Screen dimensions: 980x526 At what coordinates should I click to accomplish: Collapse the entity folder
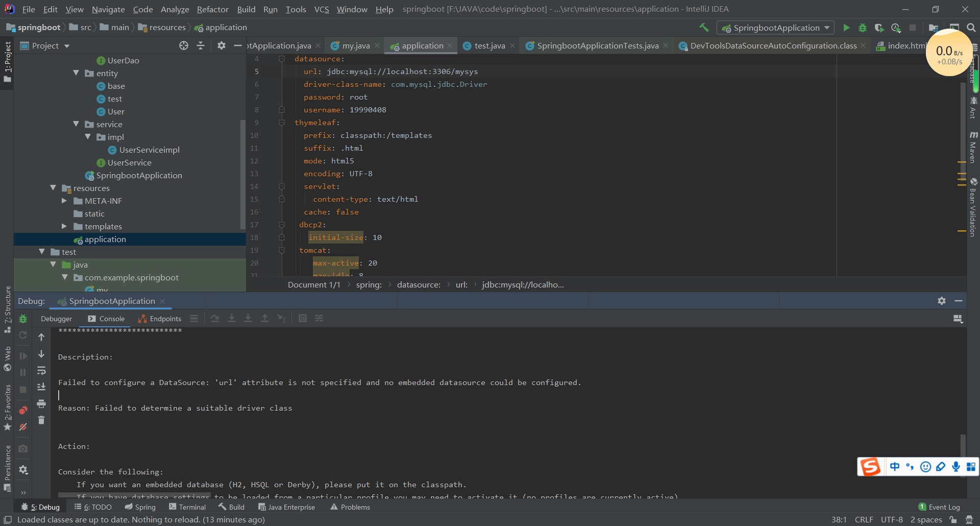coord(76,73)
